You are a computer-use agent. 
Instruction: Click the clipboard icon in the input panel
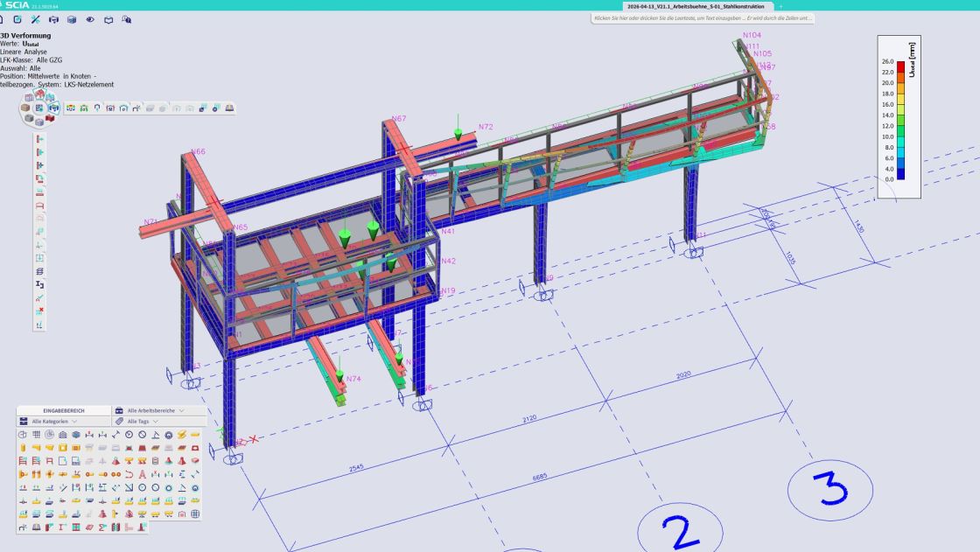156,461
